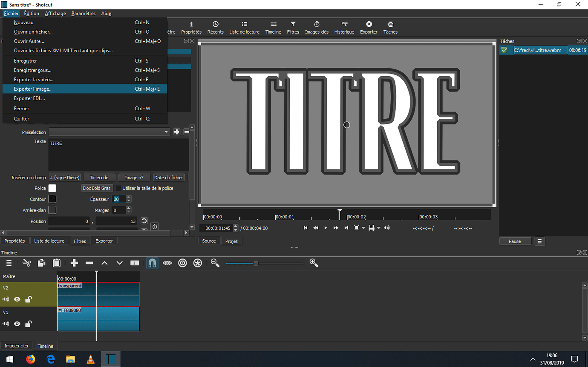The height and width of the screenshot is (367, 588).
Task: Click the timeline zoom in magnifier
Action: click(x=314, y=263)
